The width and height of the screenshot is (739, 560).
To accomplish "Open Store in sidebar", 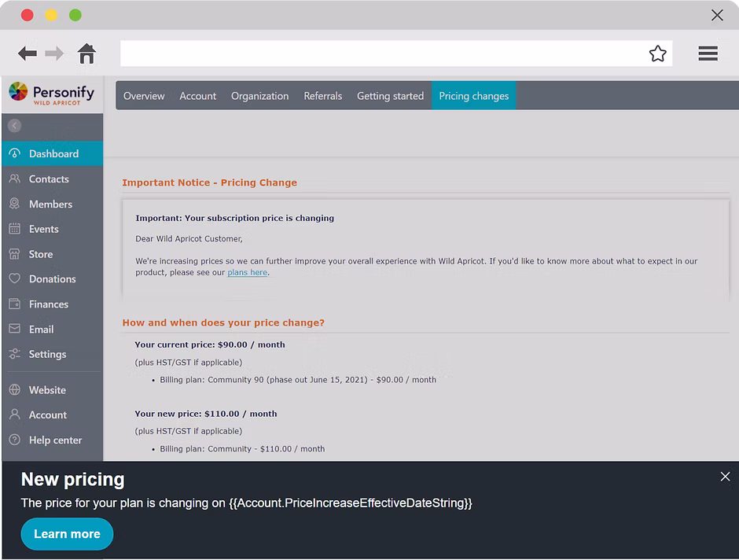I will coord(53,254).
